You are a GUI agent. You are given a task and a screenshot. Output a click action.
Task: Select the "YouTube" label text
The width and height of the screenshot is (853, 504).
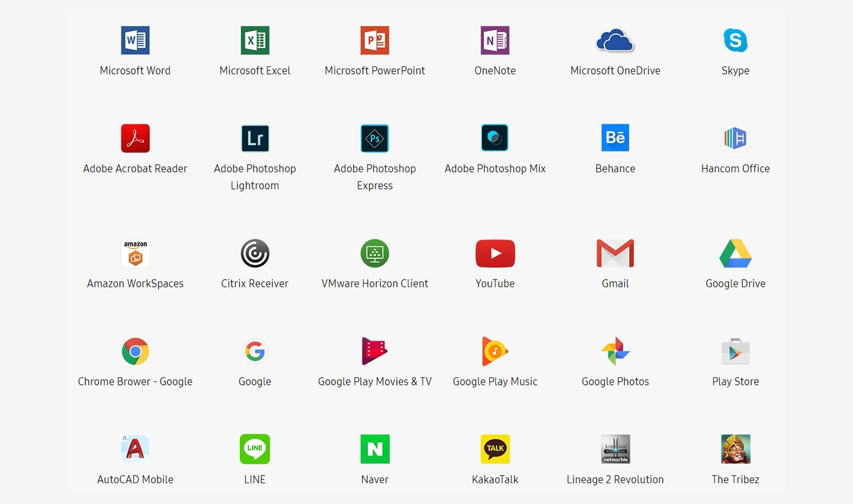(495, 283)
